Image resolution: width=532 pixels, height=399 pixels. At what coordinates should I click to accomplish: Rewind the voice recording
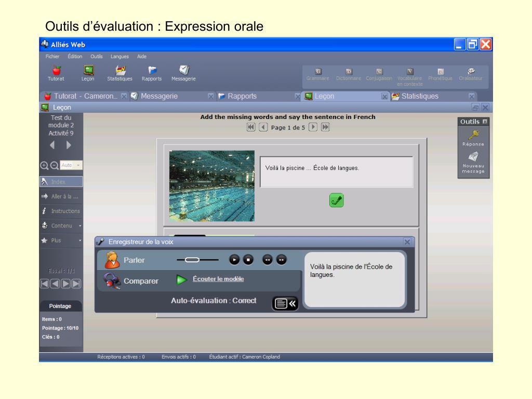tap(268, 260)
